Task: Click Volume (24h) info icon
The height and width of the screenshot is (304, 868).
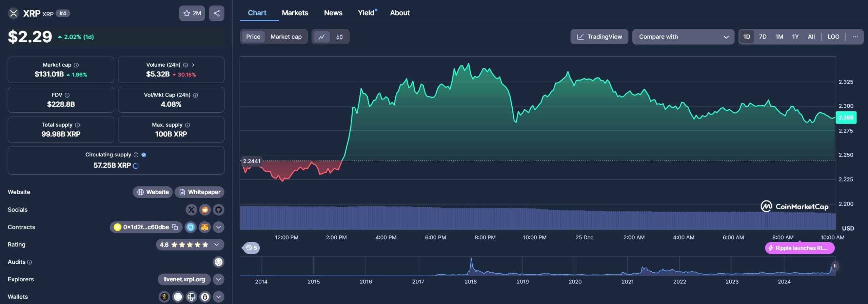Action: click(185, 65)
